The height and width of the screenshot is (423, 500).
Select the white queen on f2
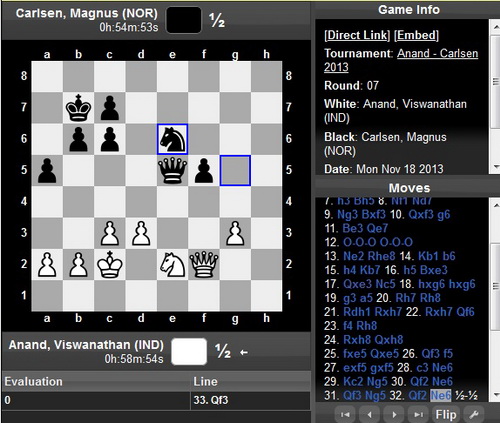click(x=204, y=264)
